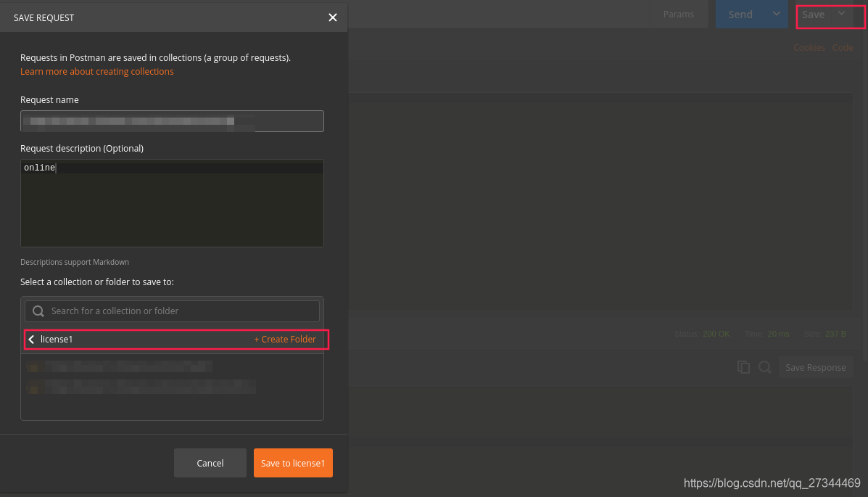Click the Params button
868x497 pixels.
click(678, 14)
